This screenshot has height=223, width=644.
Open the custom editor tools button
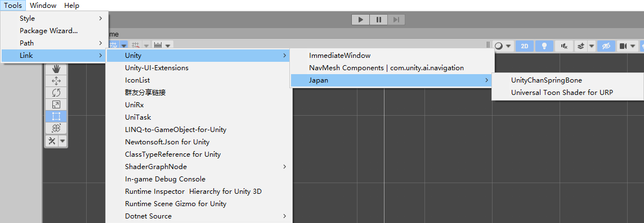[52, 141]
